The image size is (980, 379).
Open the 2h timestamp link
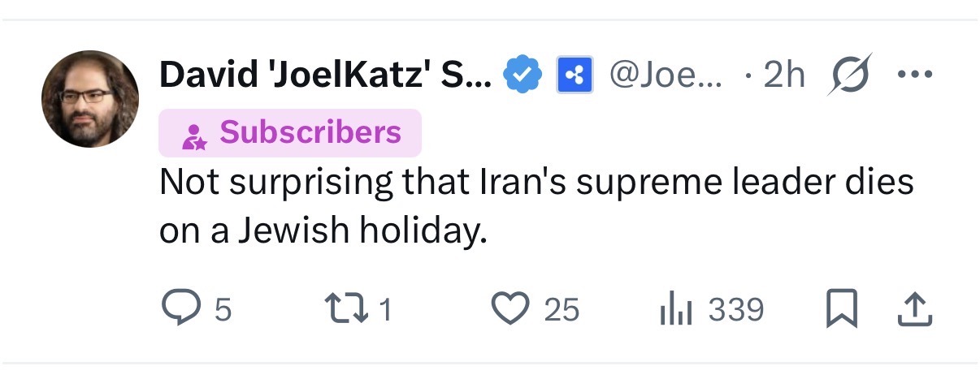pos(784,75)
